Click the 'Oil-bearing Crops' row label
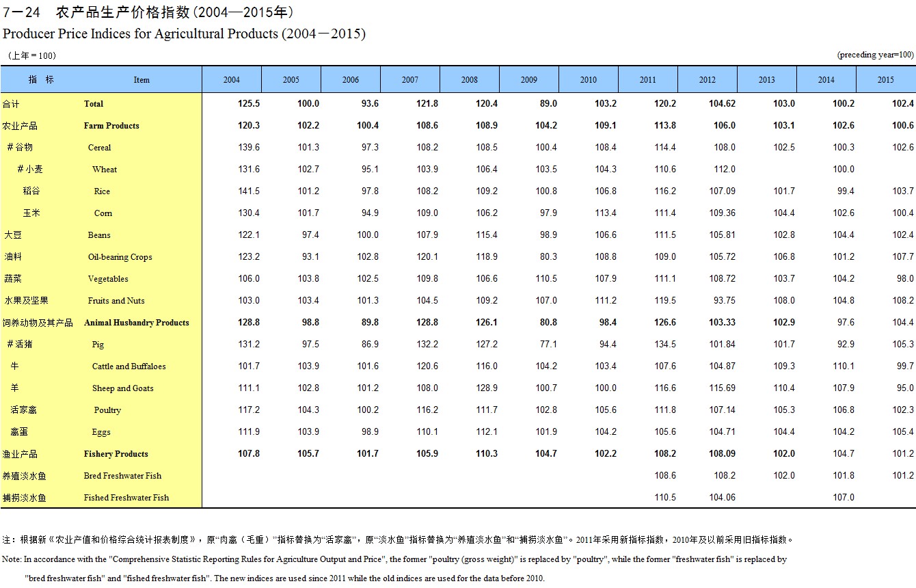Screen dimensions: 916x588 120,257
